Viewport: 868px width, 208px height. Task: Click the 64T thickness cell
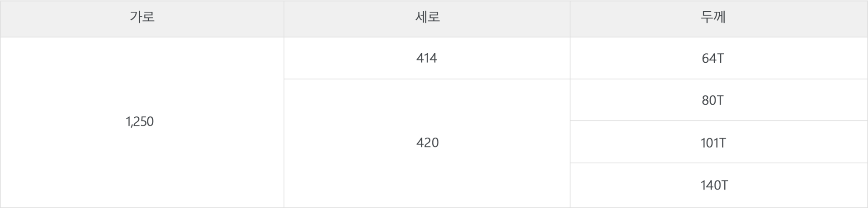713,58
